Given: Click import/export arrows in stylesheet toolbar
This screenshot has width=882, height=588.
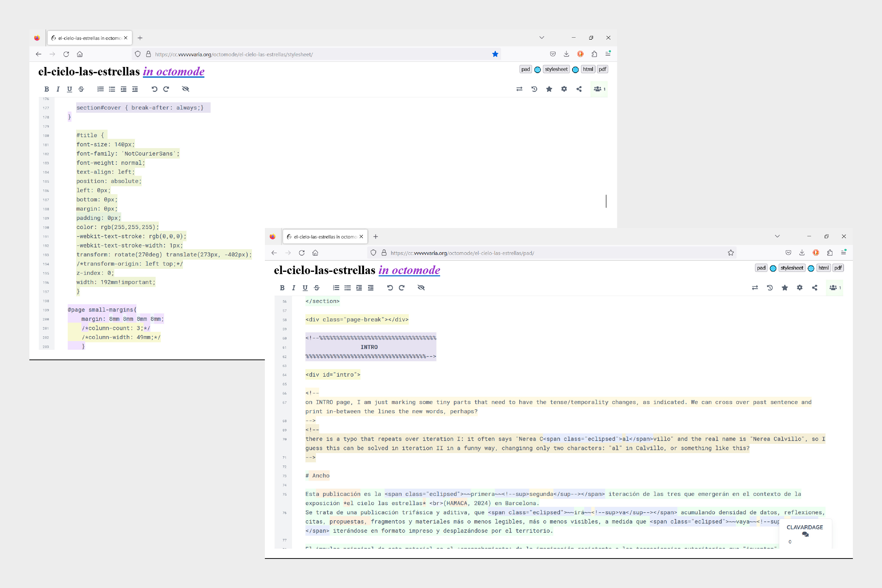Looking at the screenshot, I should click(x=519, y=89).
